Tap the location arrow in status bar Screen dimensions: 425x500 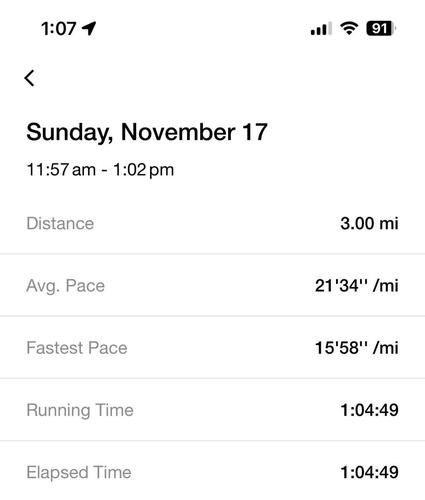pos(89,28)
